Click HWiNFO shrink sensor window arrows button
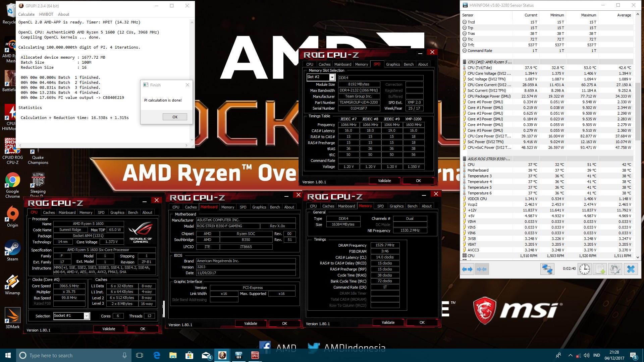Viewport: 644px width, 362px height. (x=481, y=269)
